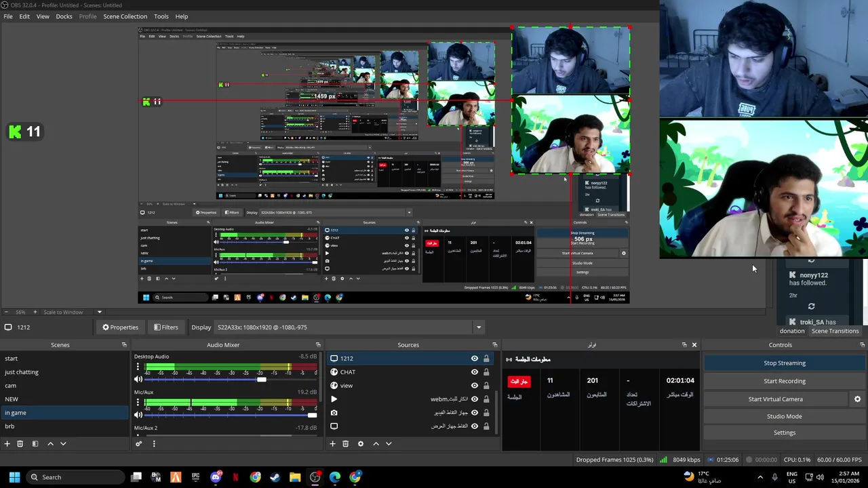Lock the CHAT source

486,372
